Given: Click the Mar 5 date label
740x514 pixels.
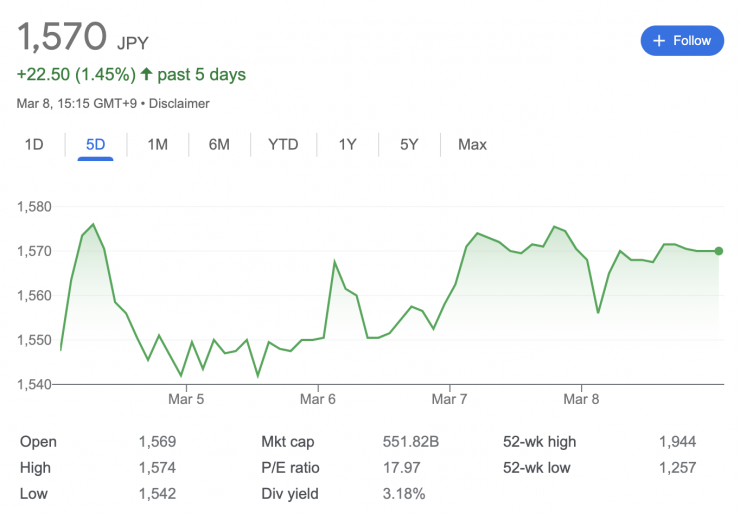Looking at the screenshot, I should 186,399.
